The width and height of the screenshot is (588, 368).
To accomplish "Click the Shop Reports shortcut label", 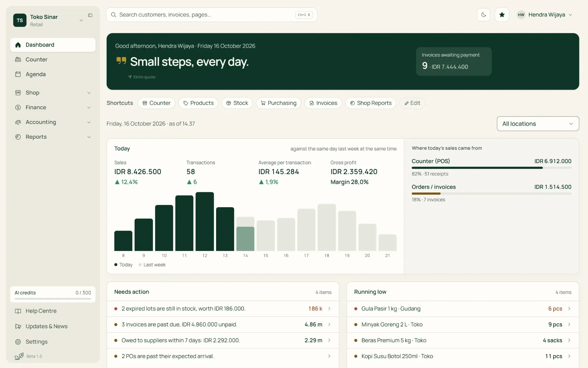I will pyautogui.click(x=374, y=103).
